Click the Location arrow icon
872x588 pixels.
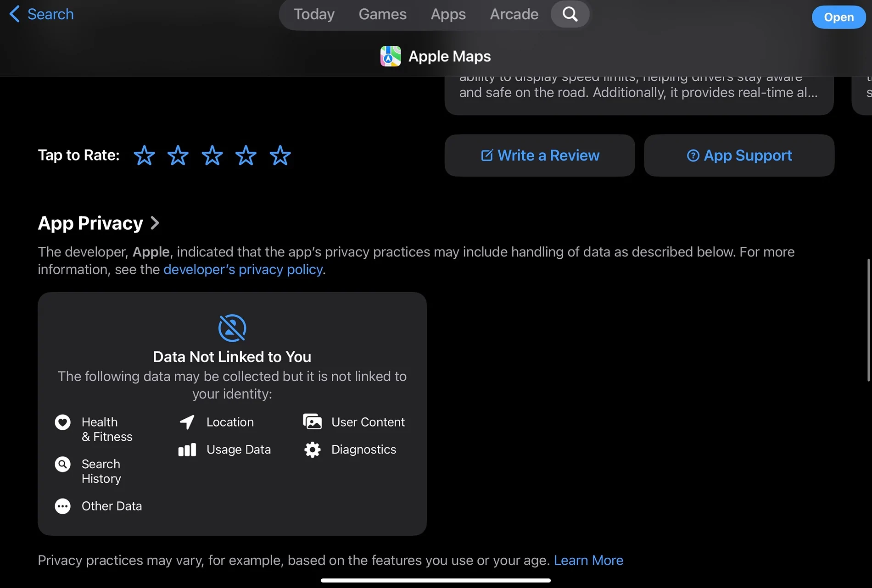click(x=187, y=422)
